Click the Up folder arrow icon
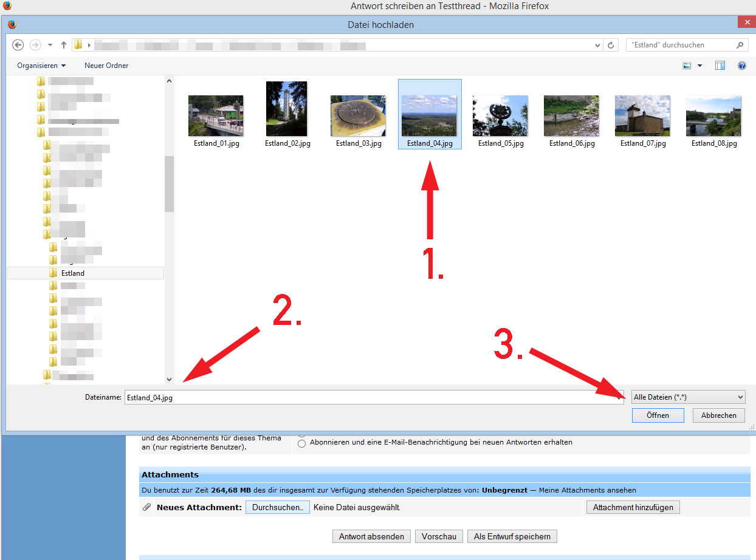 tap(64, 45)
